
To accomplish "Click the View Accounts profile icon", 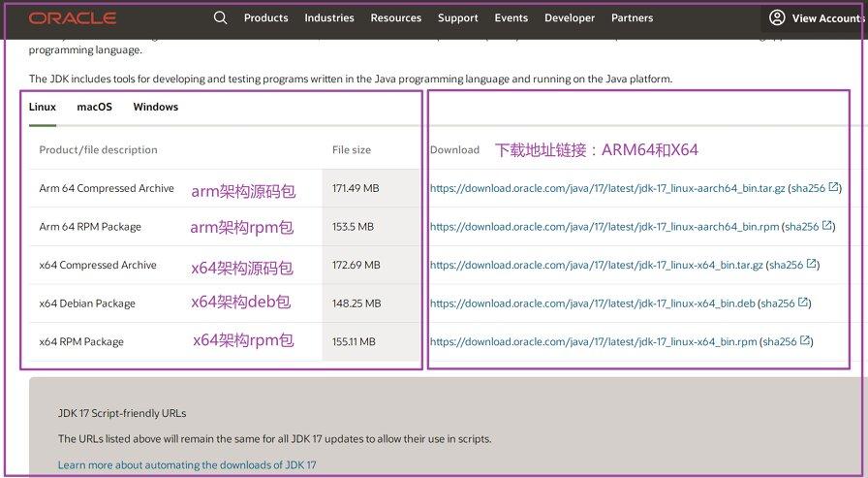I will pyautogui.click(x=777, y=17).
